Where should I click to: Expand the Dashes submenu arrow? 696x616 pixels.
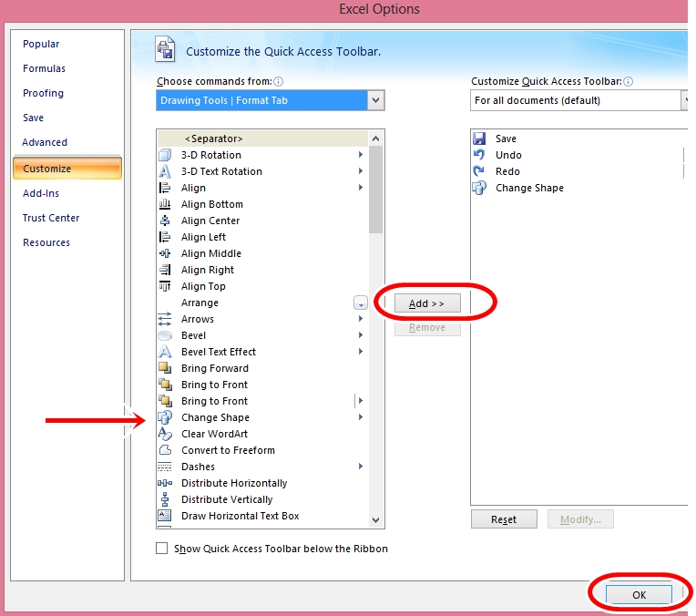[361, 467]
